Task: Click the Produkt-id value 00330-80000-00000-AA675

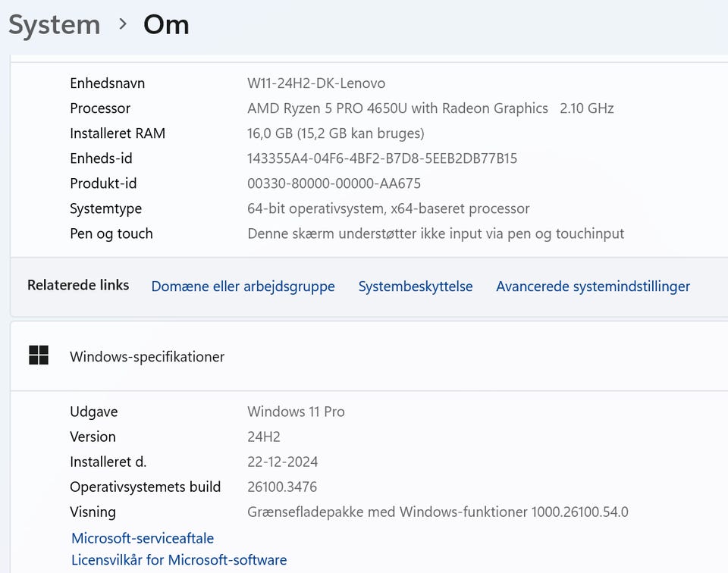Action: pos(334,183)
